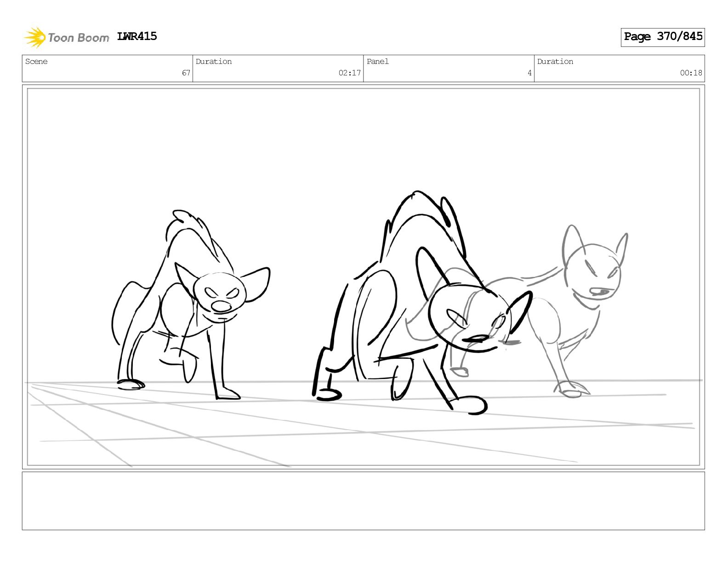Click the empty notes box below panel
This screenshot has width=728, height=563.
click(363, 501)
